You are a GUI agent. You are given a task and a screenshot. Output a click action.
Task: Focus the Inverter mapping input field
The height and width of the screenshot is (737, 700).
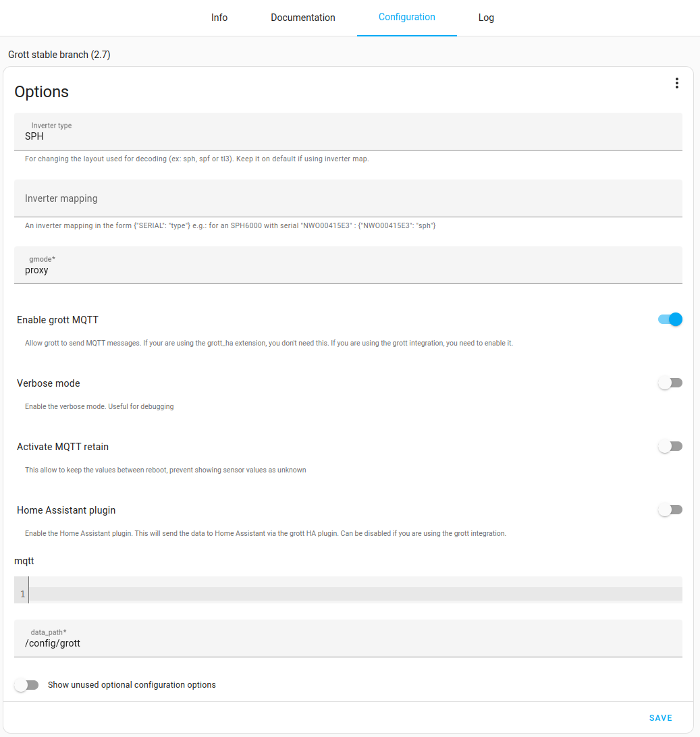[348, 198]
